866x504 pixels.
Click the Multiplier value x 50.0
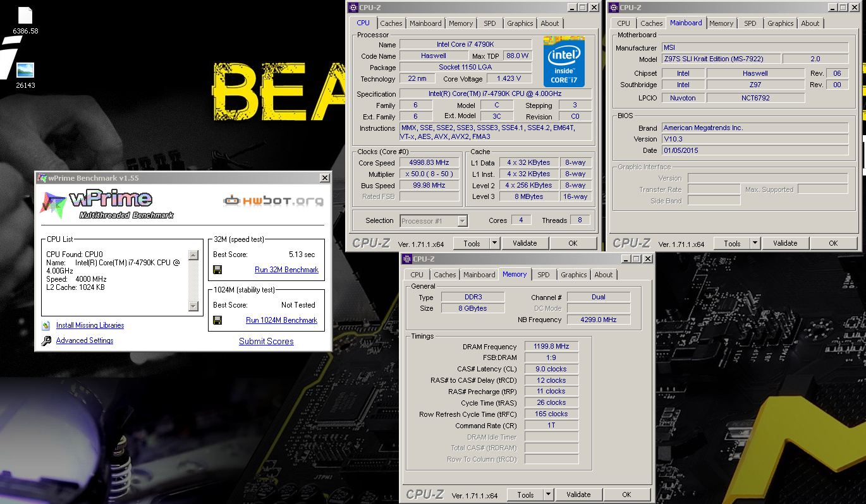click(x=429, y=174)
